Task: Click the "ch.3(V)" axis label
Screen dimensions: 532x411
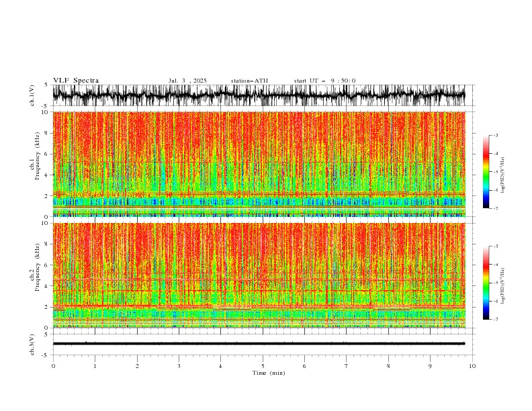Action: 32,345
